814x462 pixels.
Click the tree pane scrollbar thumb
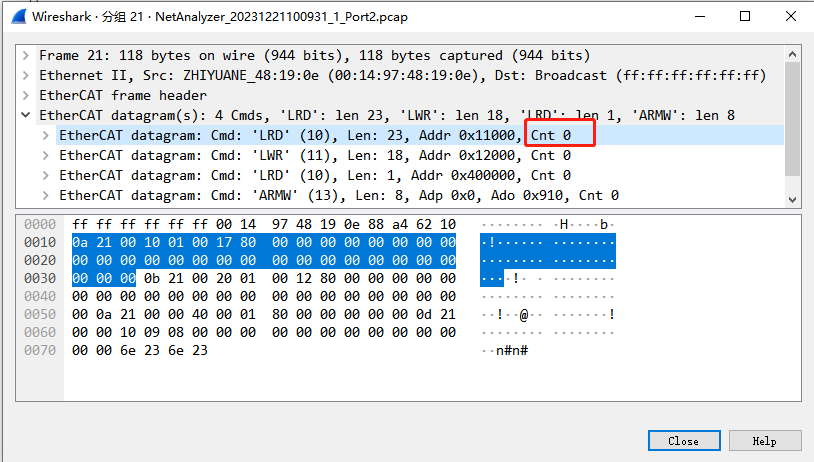(x=792, y=119)
